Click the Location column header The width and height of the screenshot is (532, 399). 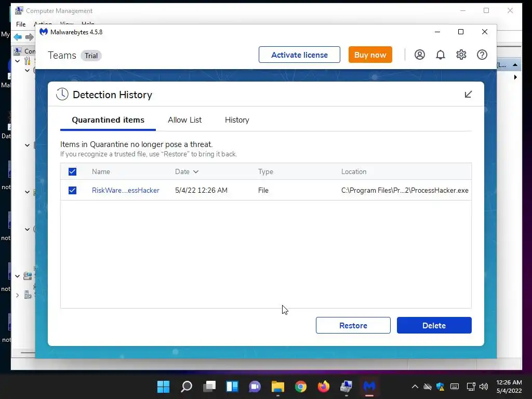coord(353,171)
